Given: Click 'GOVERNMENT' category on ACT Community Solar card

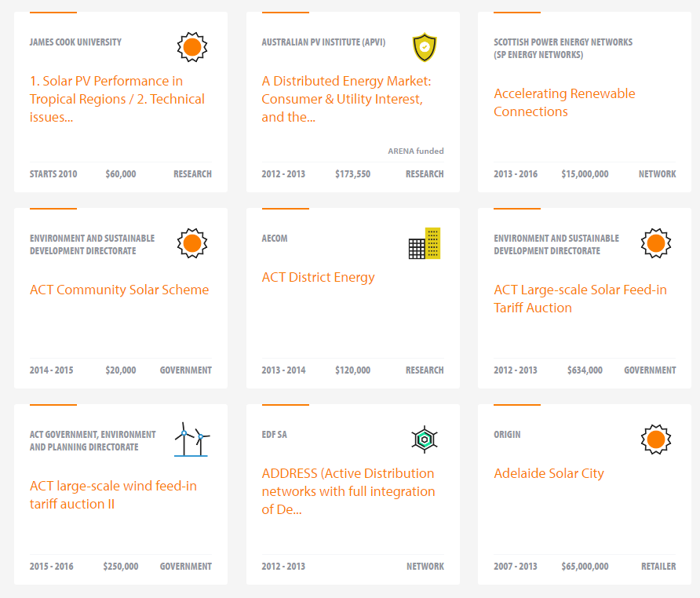Looking at the screenshot, I should (186, 370).
